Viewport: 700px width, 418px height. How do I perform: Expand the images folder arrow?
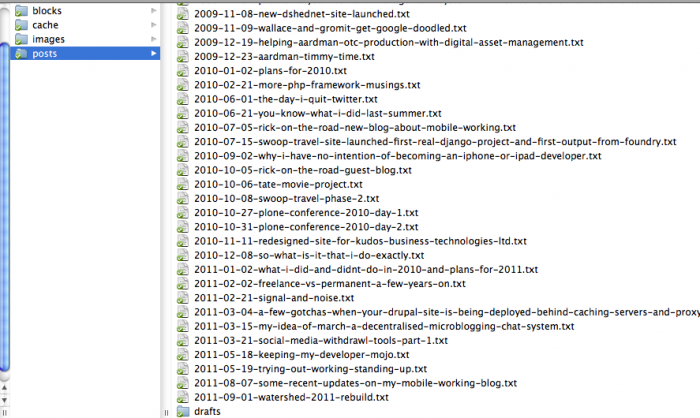click(154, 39)
